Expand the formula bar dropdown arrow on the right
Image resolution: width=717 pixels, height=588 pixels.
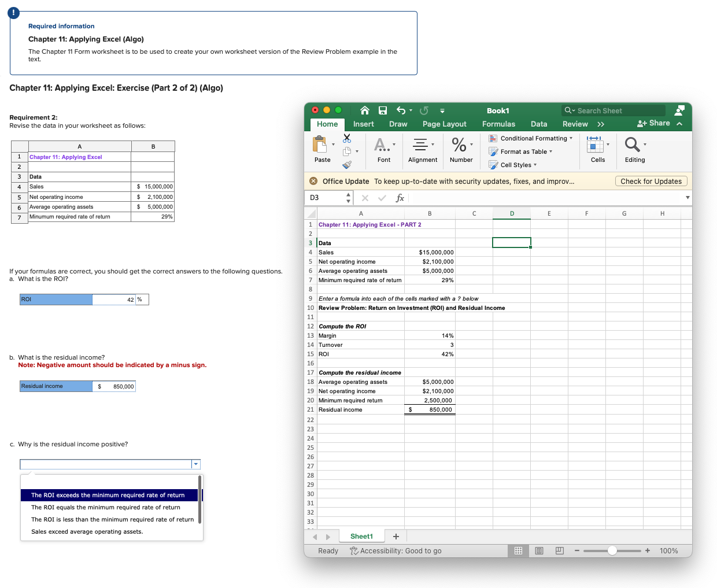click(687, 198)
